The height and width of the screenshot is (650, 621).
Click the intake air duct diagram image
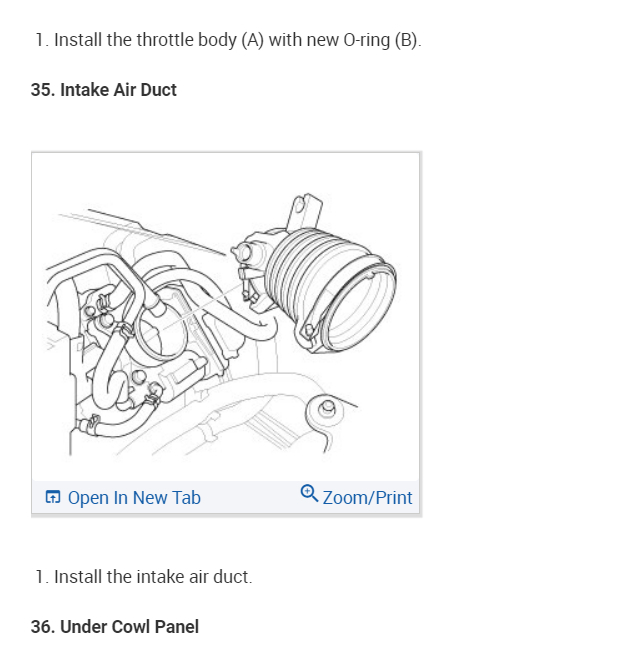pyautogui.click(x=226, y=317)
